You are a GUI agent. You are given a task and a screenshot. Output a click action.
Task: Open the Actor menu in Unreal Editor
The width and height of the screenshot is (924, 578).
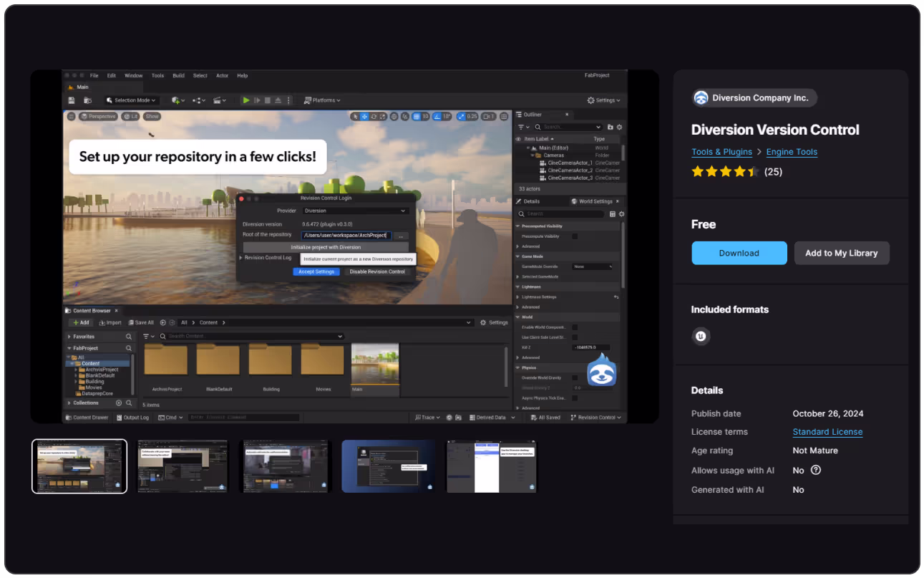223,75
